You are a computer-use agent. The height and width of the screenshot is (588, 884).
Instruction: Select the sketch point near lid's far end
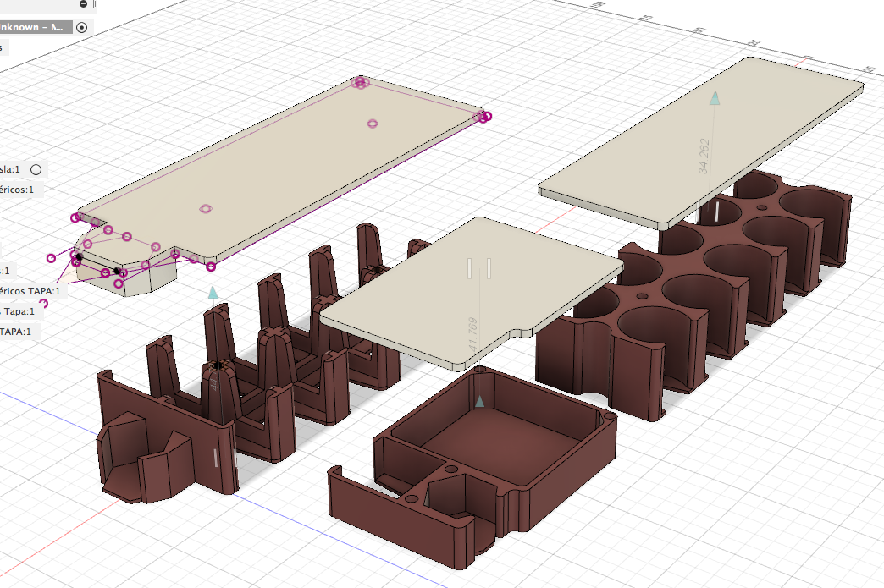point(372,124)
